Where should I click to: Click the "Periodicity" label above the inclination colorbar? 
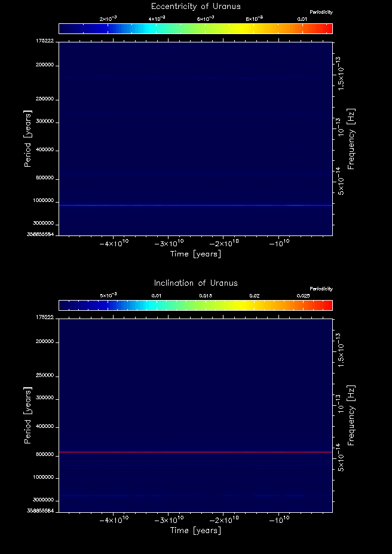point(321,289)
